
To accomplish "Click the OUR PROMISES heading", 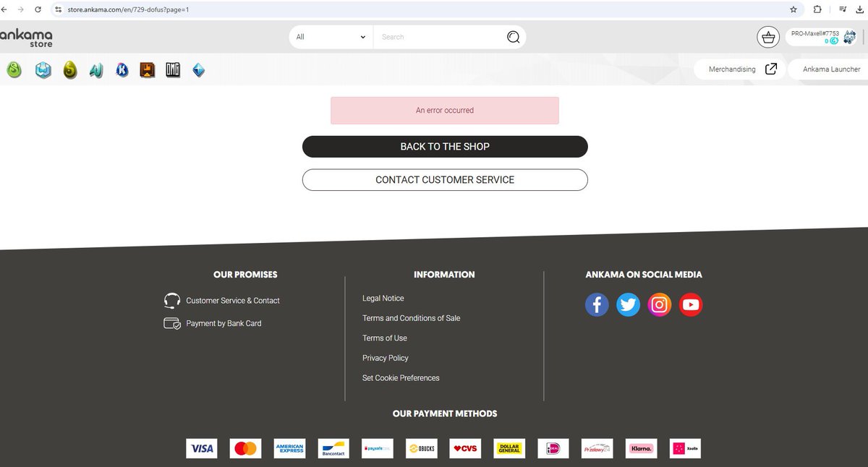I will tap(245, 275).
